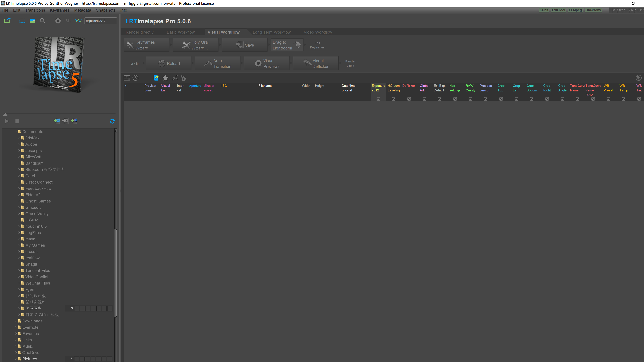Click the blue refresh arrows icon
Screen dimensions: 644x362
pos(112,121)
